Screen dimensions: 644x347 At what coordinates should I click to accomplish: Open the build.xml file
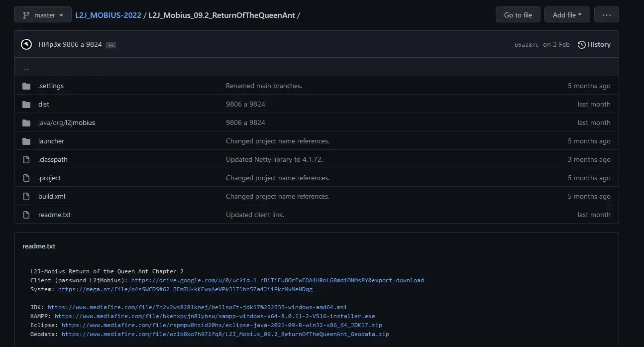[x=52, y=196]
